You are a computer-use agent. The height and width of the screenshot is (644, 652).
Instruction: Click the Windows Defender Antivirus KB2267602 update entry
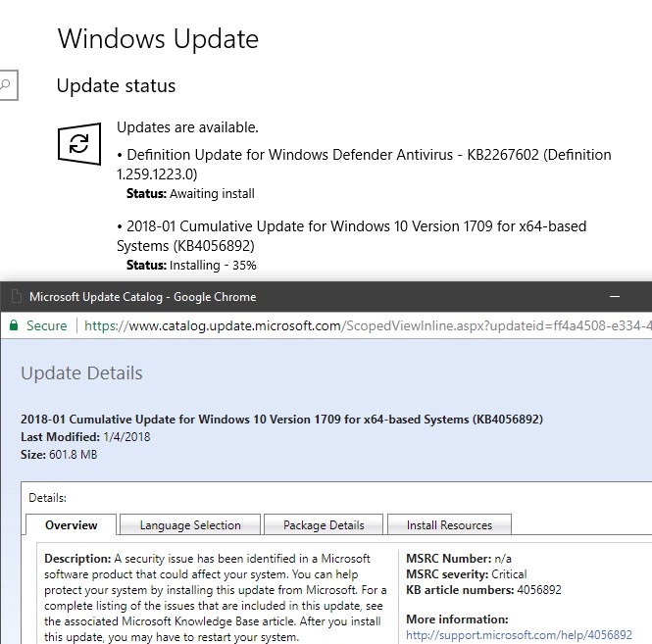tap(364, 165)
